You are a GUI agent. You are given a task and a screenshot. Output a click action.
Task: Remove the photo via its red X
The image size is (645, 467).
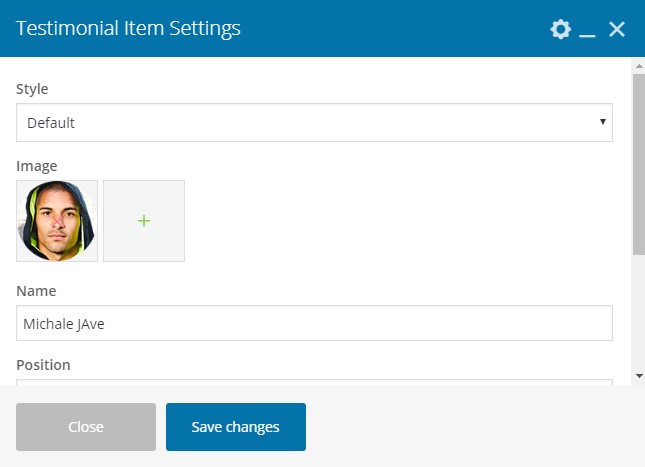[x=58, y=223]
